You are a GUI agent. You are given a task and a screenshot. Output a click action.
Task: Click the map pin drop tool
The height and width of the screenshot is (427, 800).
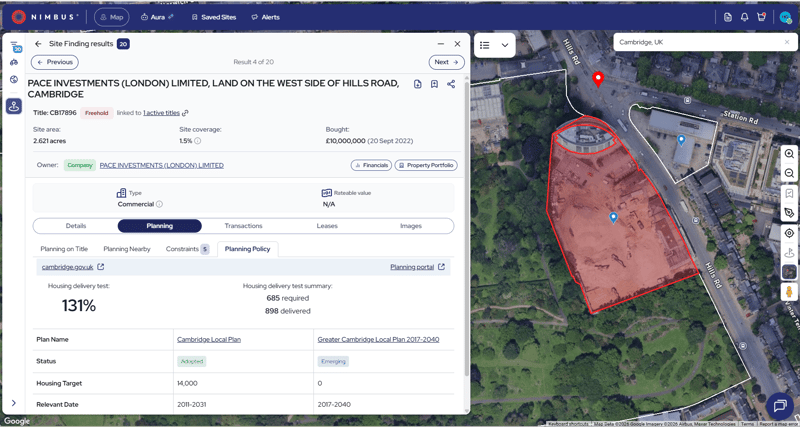(x=789, y=253)
